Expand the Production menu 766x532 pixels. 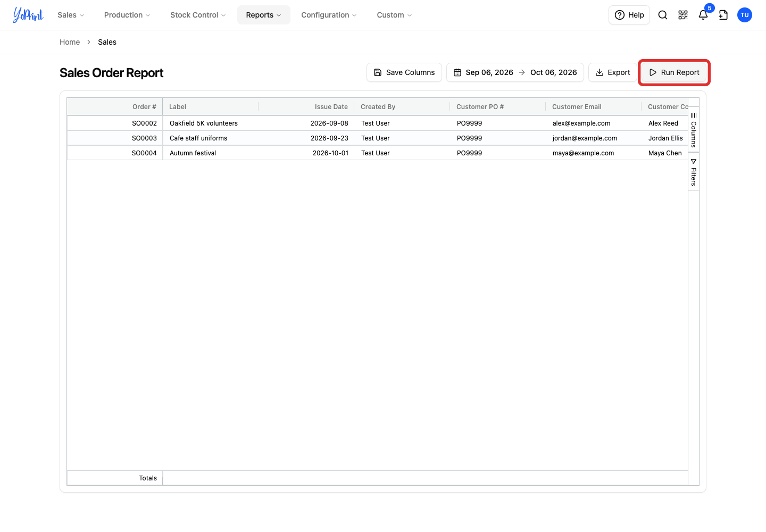click(x=127, y=15)
